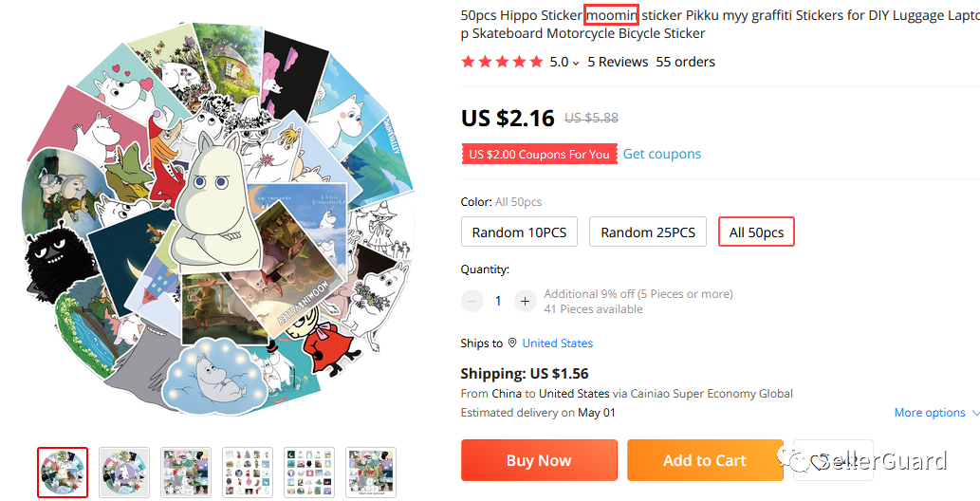980x501 pixels.
Task: Select the Random 25PCS option
Action: pos(648,232)
